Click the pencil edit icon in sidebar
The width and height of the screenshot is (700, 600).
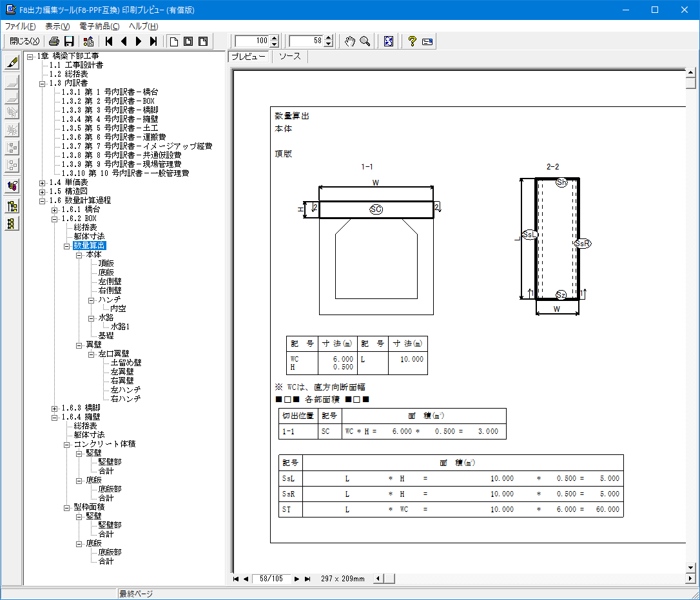(x=12, y=63)
